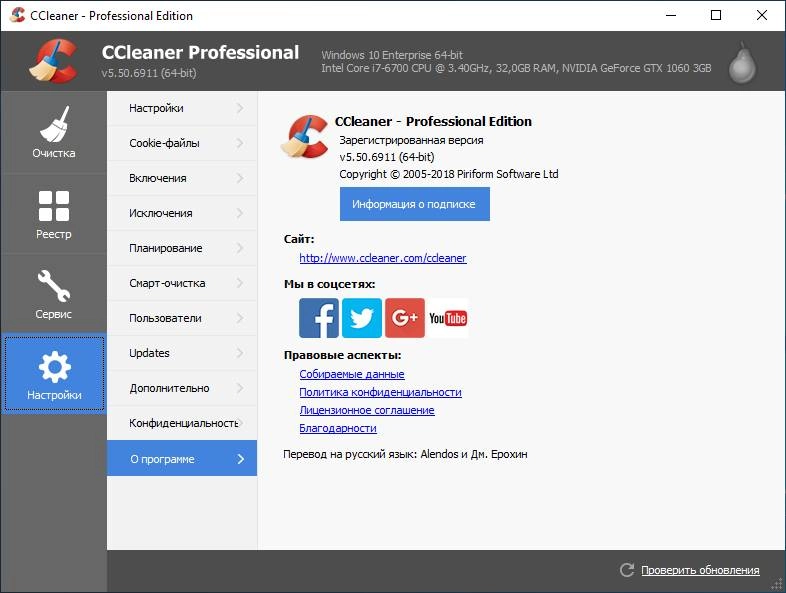Open the Очистка cleaner section
Image resolution: width=786 pixels, height=593 pixels.
tap(54, 132)
